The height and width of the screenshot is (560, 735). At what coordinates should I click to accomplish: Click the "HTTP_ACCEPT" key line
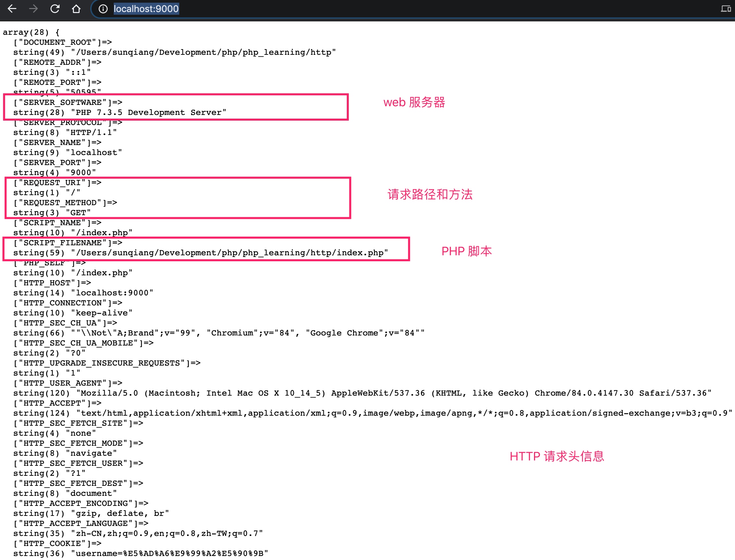[57, 403]
